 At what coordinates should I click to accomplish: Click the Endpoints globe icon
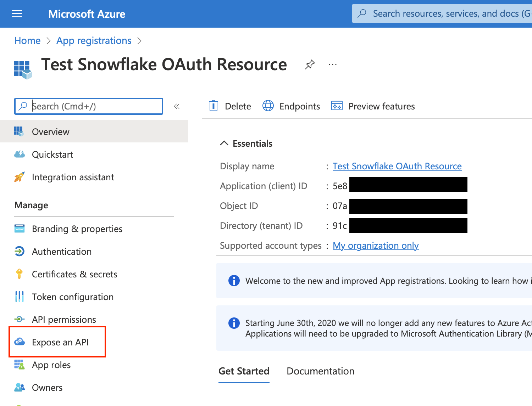[x=268, y=106]
